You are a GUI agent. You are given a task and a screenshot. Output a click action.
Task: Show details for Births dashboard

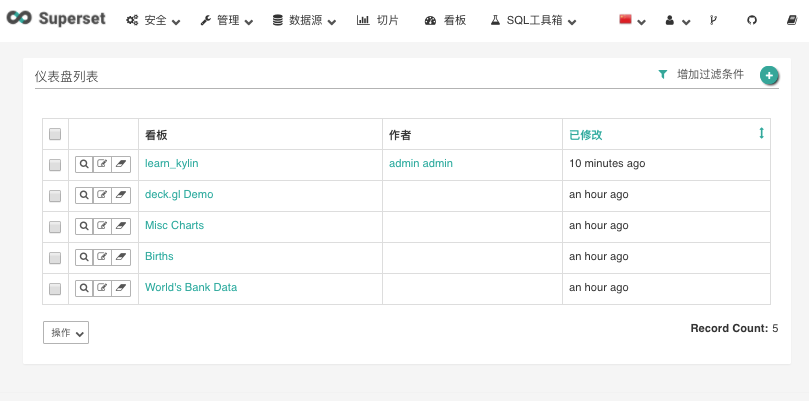point(84,257)
